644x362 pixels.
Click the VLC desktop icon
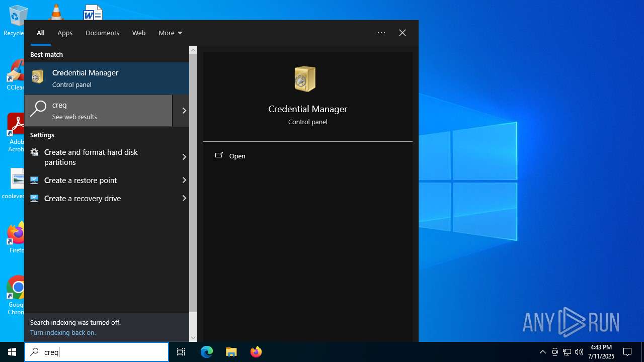(55, 12)
